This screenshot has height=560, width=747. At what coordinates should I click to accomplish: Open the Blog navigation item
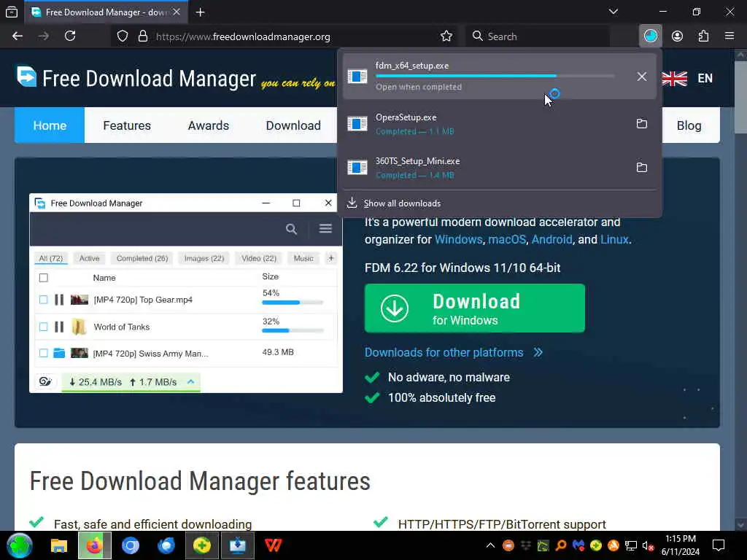tap(689, 125)
